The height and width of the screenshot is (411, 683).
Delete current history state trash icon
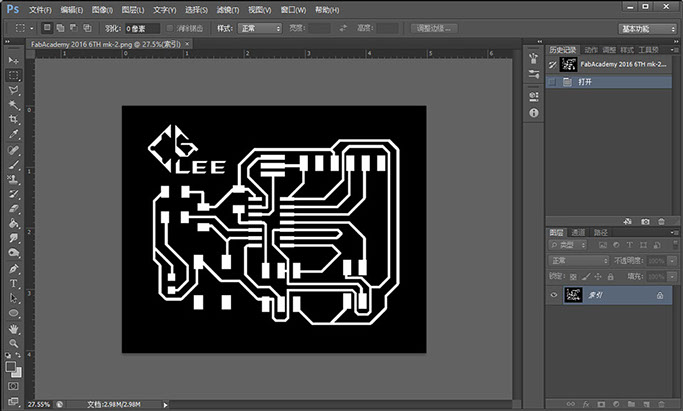pyautogui.click(x=662, y=222)
